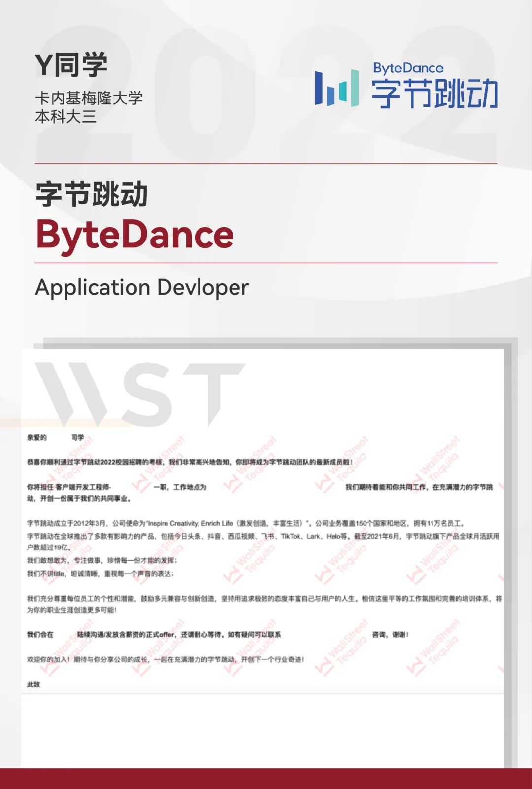This screenshot has width=532, height=789.
Task: Click '陆续沟通/发放含薪资的正式offer' in the letter
Action: tap(126, 635)
